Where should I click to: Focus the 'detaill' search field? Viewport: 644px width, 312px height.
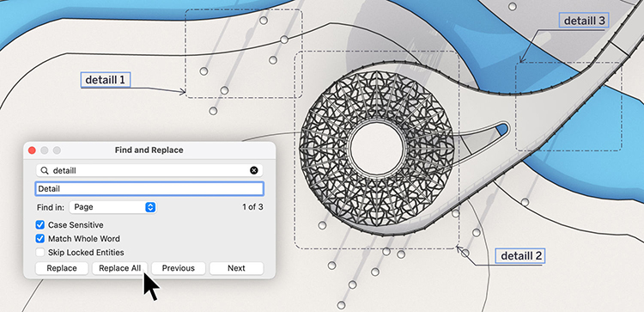pos(149,170)
